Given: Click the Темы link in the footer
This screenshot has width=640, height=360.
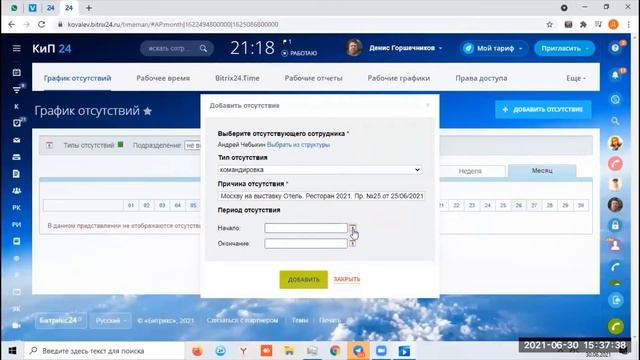Looking at the screenshot, I should (300, 320).
